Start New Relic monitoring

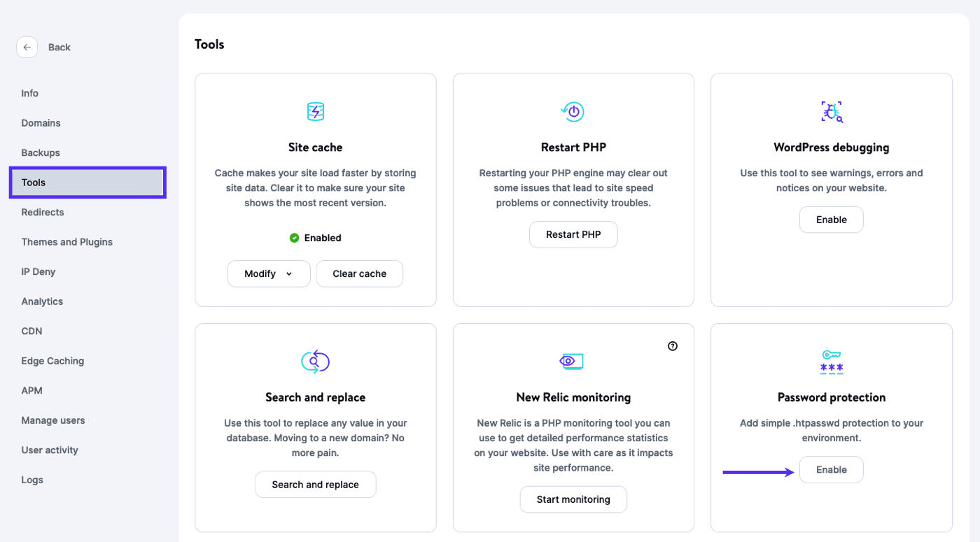pos(573,499)
